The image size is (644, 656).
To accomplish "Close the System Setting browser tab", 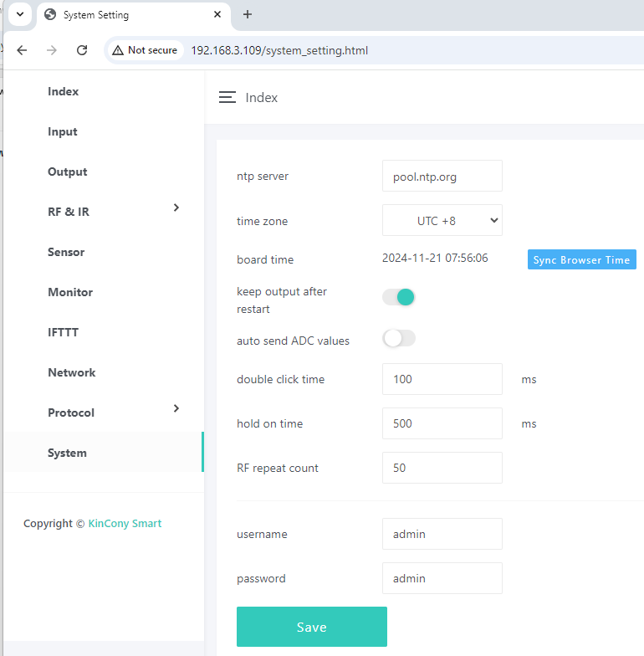I will pyautogui.click(x=217, y=14).
